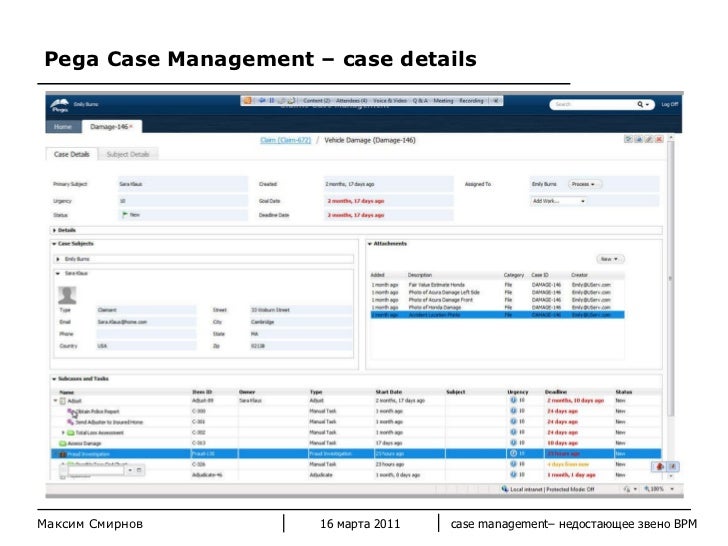The height and width of the screenshot is (546, 728).
Task: Click Log Off link
Action: tap(670, 104)
